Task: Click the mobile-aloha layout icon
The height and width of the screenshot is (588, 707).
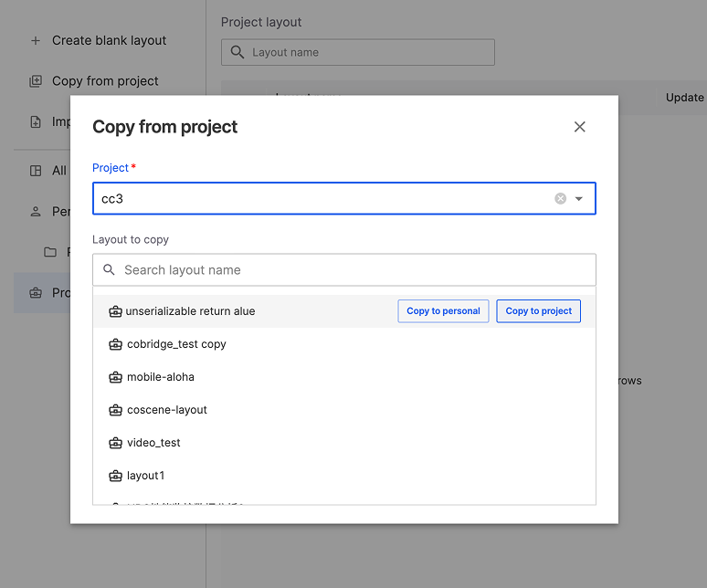Action: tap(115, 377)
